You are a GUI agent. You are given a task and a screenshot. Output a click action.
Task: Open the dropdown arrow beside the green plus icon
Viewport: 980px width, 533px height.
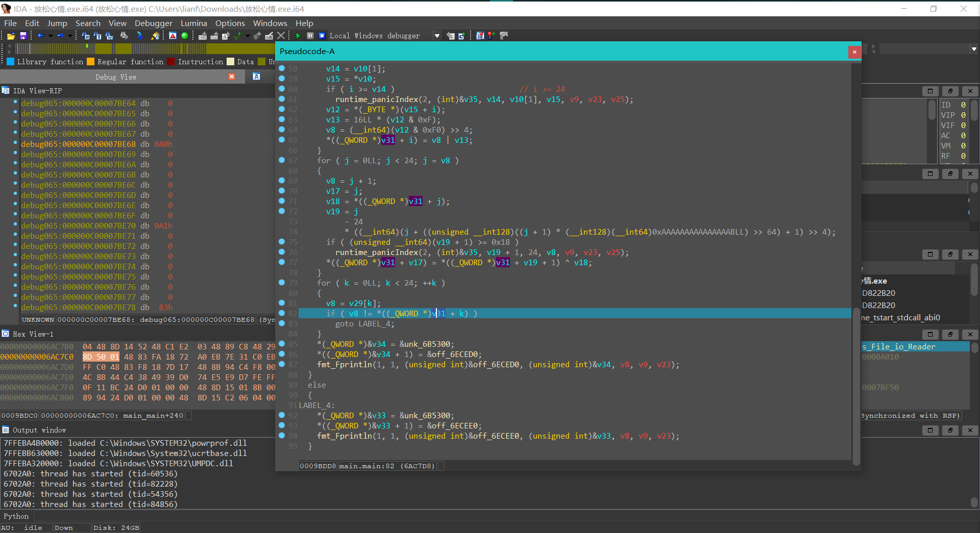click(248, 36)
